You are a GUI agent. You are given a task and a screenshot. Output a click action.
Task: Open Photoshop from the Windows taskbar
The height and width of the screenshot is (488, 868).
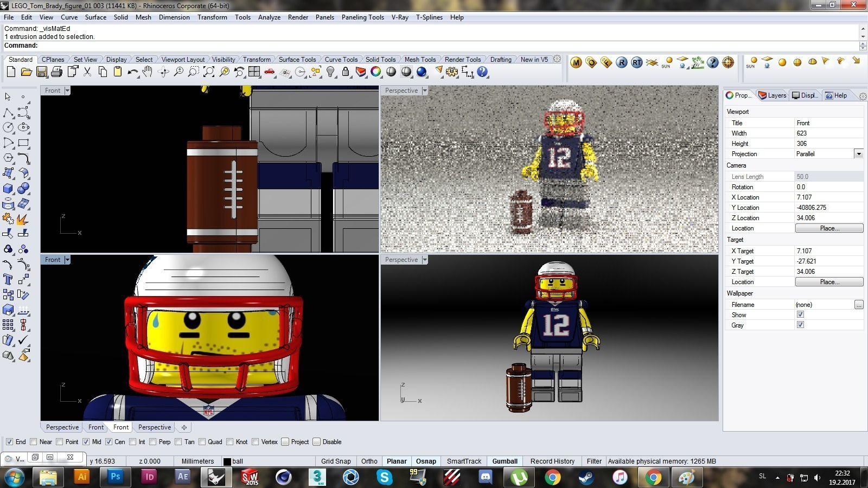click(116, 477)
